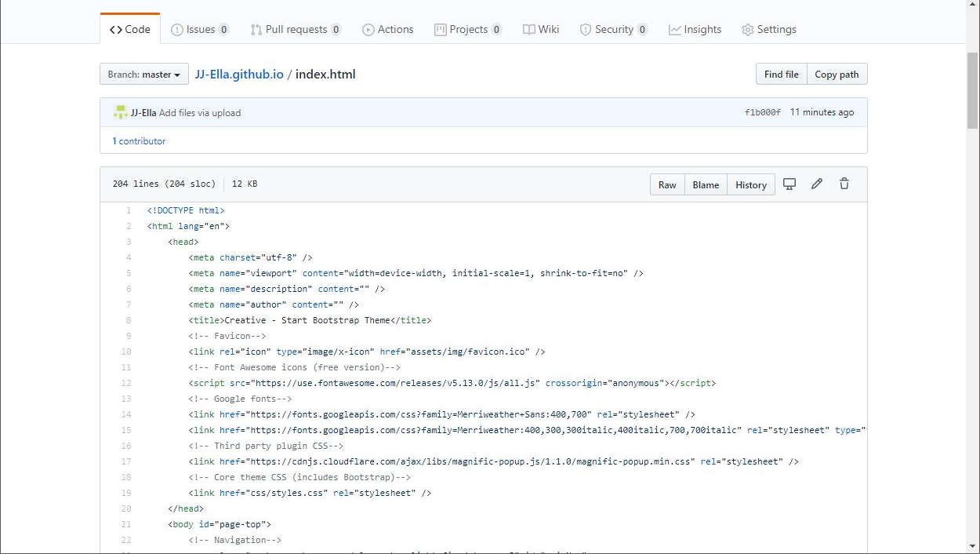Click the pencil edit file icon
The height and width of the screenshot is (554, 980).
pos(817,184)
